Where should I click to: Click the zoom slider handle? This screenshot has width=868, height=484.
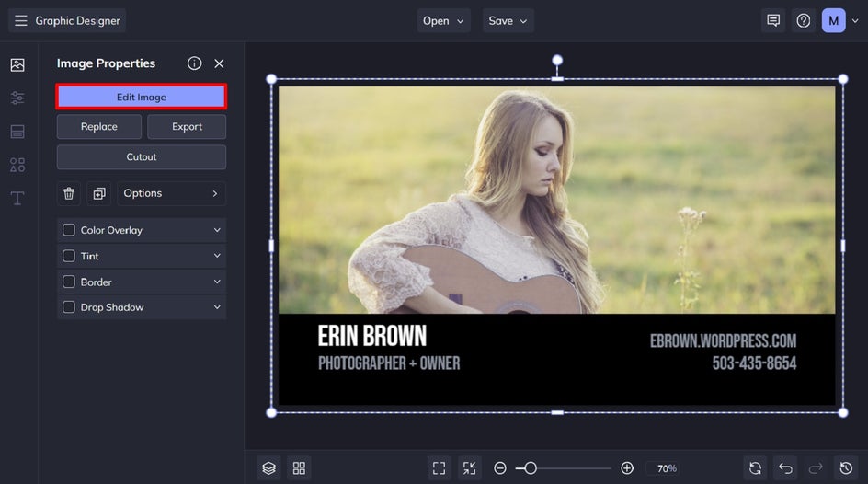tap(531, 468)
